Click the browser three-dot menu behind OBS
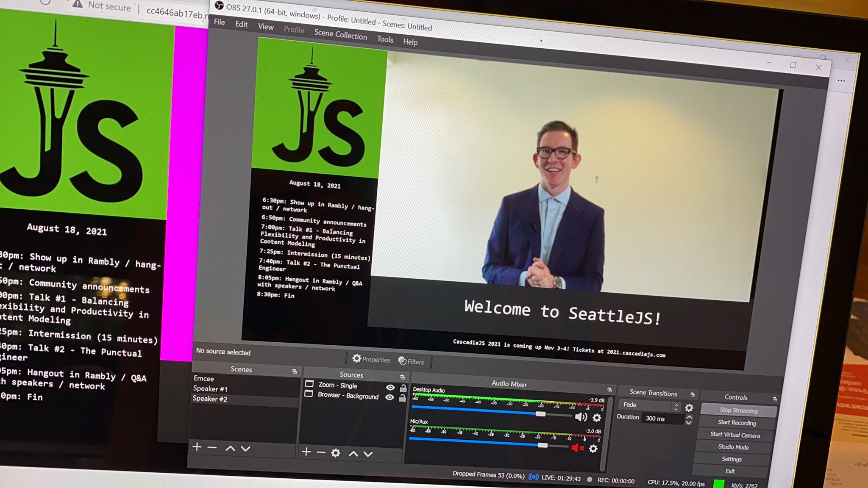868x488 pixels. [x=841, y=80]
